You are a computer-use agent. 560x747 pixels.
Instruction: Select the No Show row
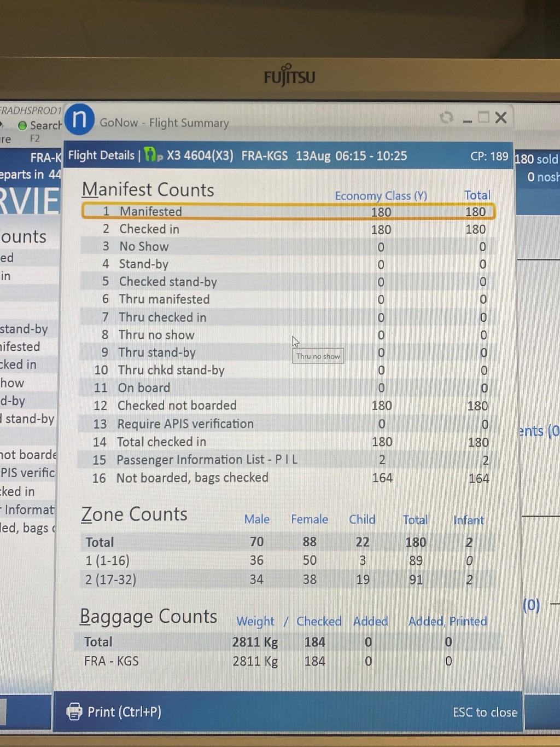pos(288,247)
